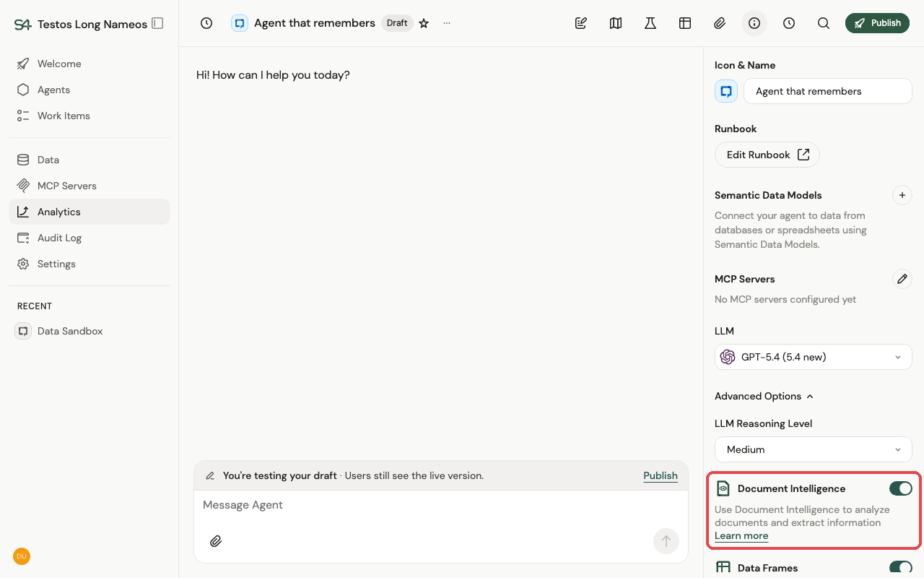Open the map icon in top toolbar
This screenshot has width=924, height=578.
616,23
